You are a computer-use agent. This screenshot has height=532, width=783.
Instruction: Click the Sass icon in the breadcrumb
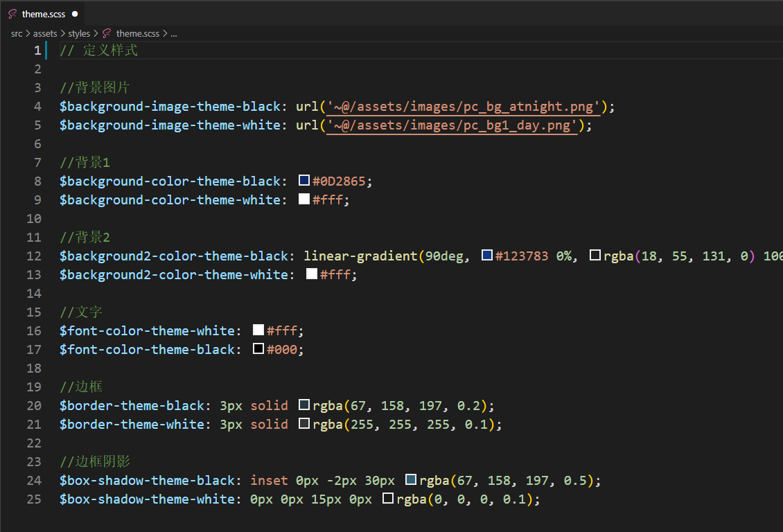107,33
